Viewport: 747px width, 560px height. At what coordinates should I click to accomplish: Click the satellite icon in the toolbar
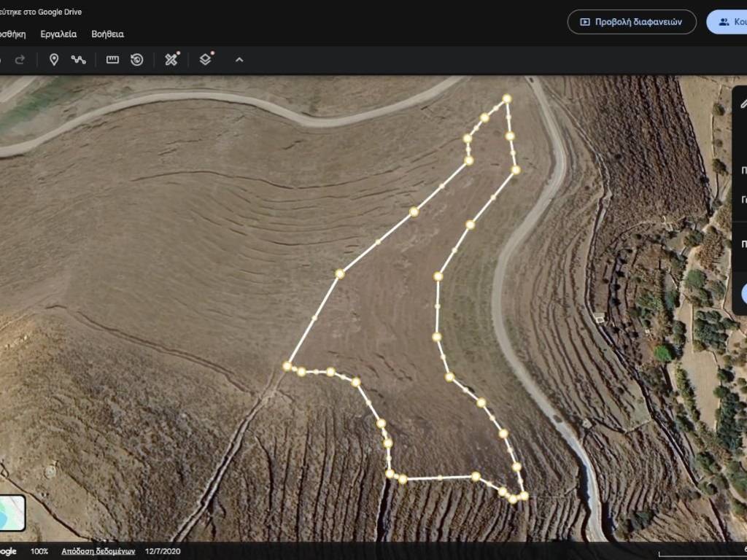(171, 60)
